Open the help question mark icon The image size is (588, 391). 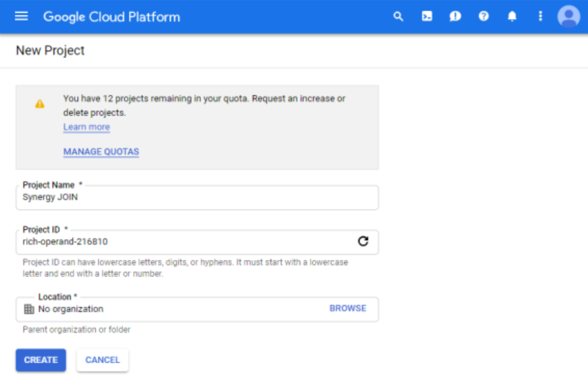point(484,16)
